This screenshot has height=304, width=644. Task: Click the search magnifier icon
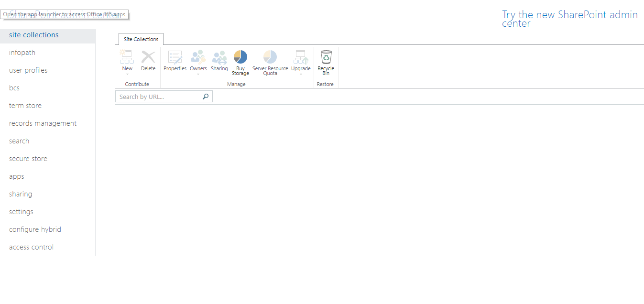point(206,97)
